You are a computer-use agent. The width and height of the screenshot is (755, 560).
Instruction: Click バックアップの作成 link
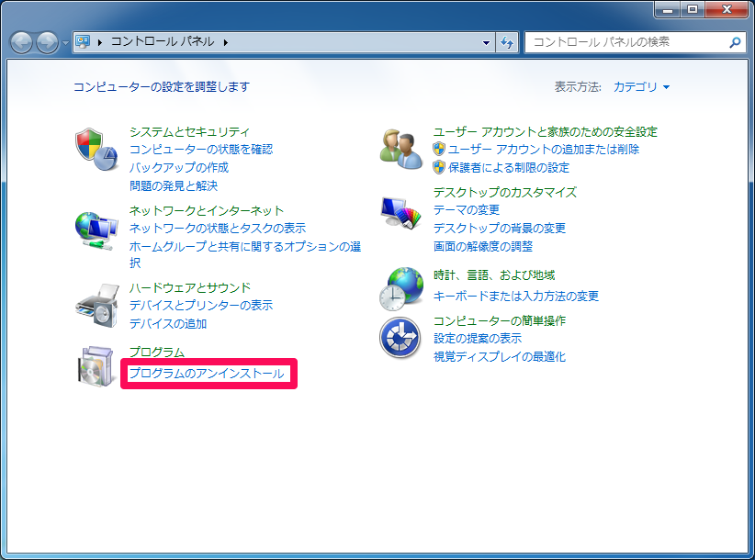[x=179, y=168]
